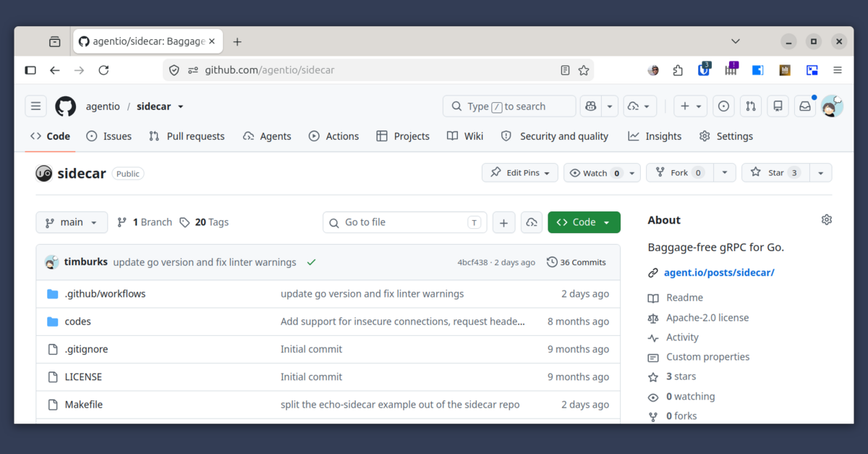Click the Bitwarden extension icon
This screenshot has height=454, width=868.
coord(704,70)
